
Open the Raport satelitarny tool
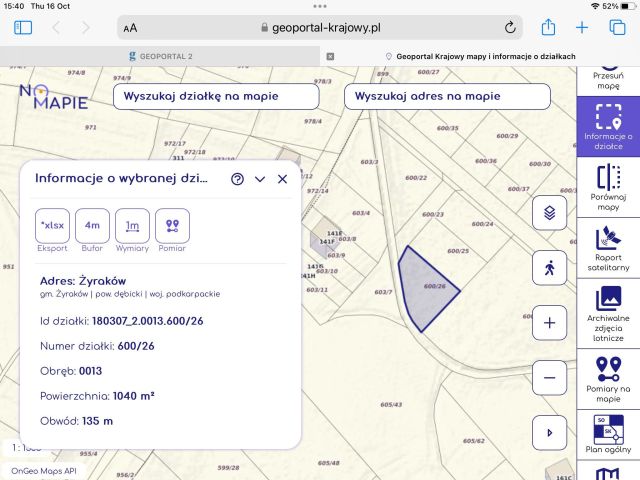click(608, 249)
